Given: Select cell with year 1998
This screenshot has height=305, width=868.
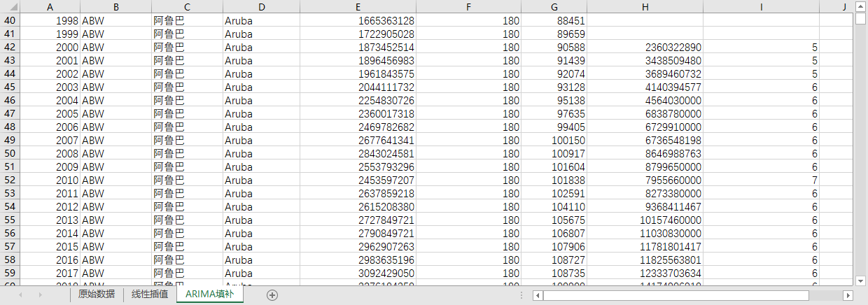Looking at the screenshot, I should 50,21.
